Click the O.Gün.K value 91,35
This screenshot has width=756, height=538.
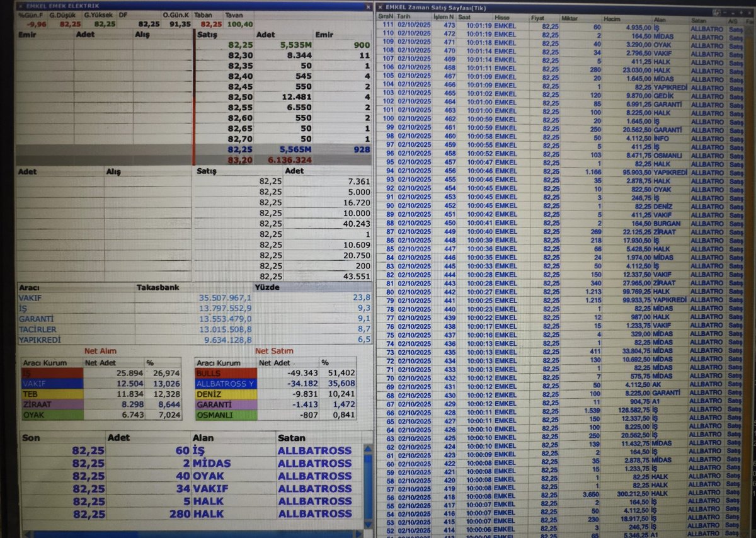pos(180,24)
